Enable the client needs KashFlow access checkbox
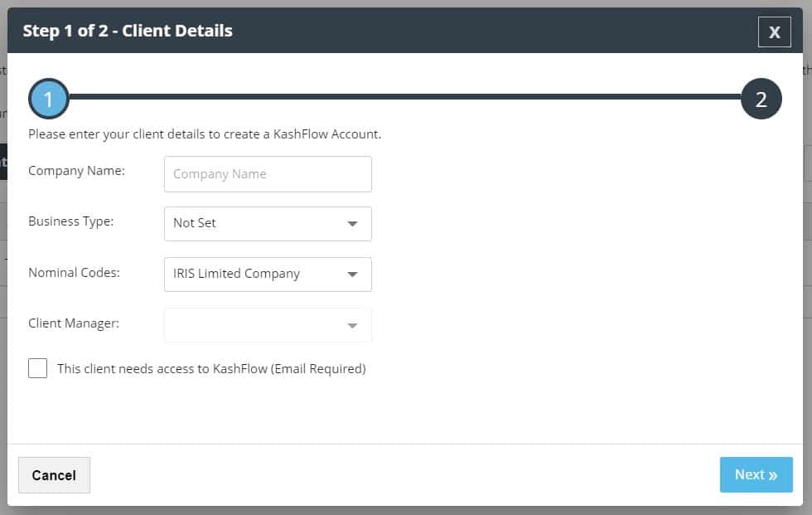The image size is (812, 515). (x=37, y=368)
